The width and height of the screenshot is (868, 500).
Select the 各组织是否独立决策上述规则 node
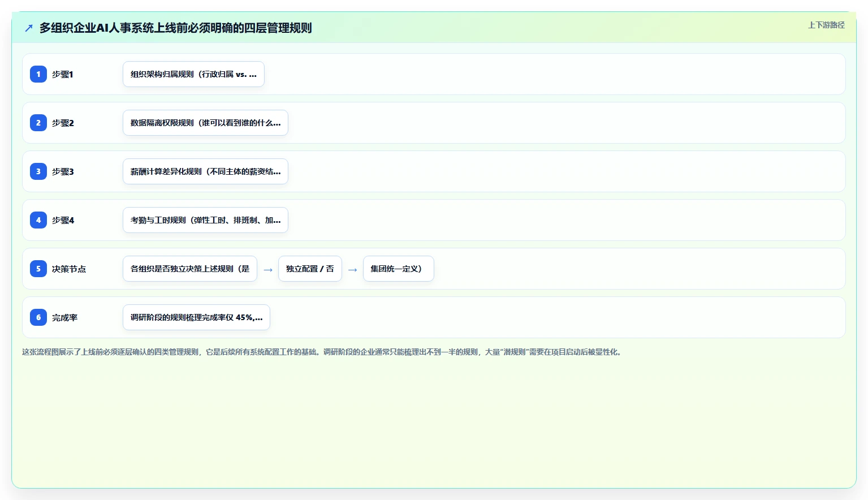point(190,269)
